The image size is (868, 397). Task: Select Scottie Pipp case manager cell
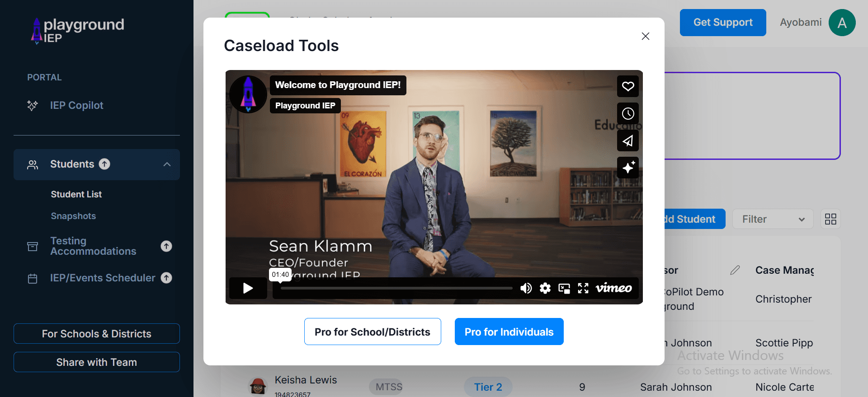(x=784, y=343)
